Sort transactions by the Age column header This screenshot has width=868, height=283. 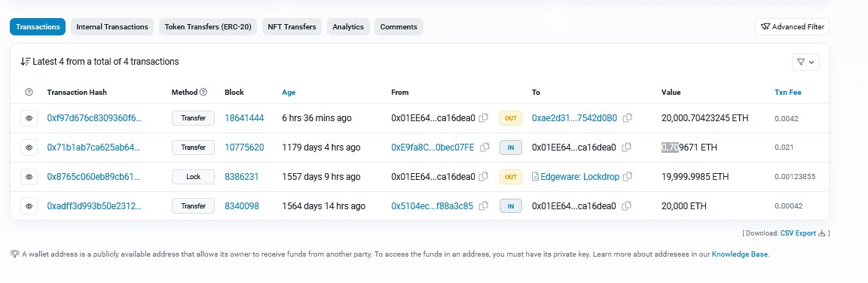289,93
